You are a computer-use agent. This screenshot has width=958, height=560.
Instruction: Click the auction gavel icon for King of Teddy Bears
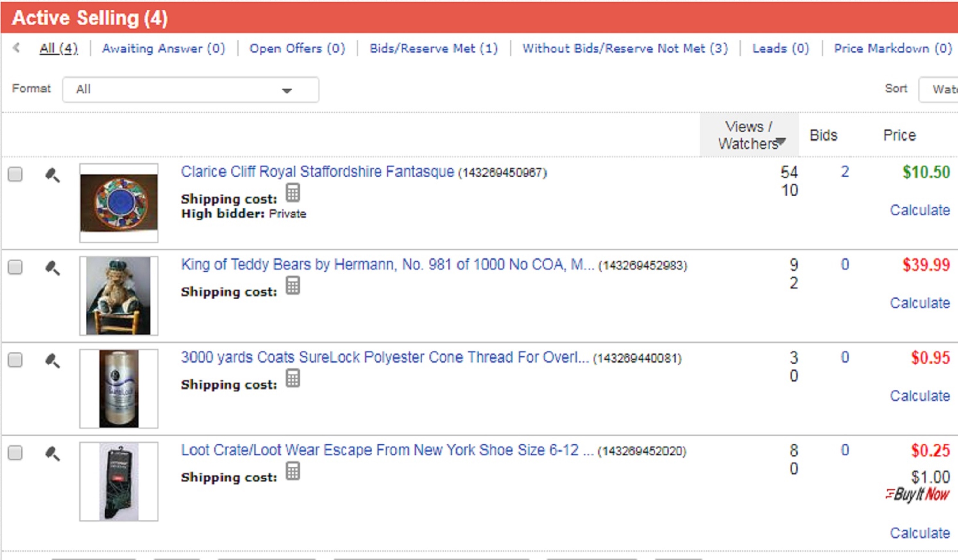[x=53, y=268]
